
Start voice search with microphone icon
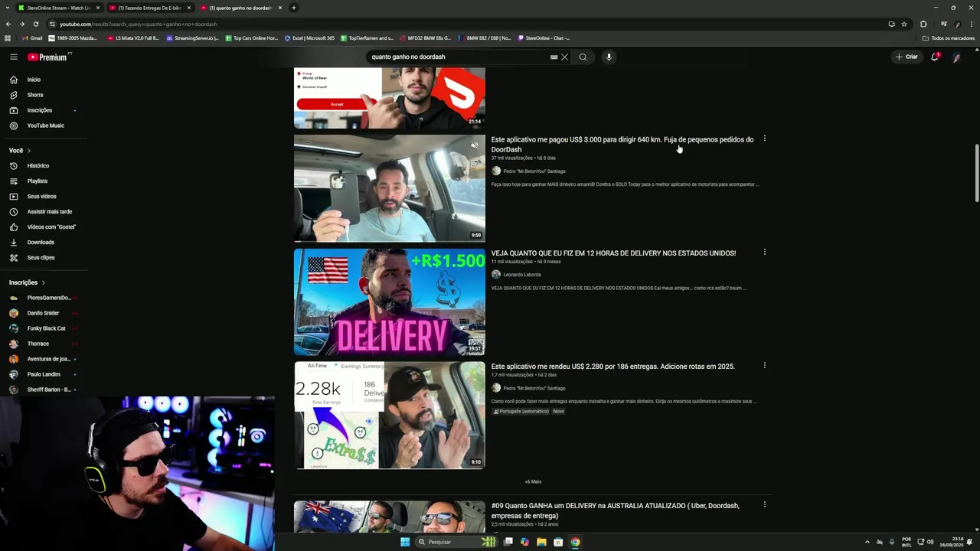click(x=609, y=57)
